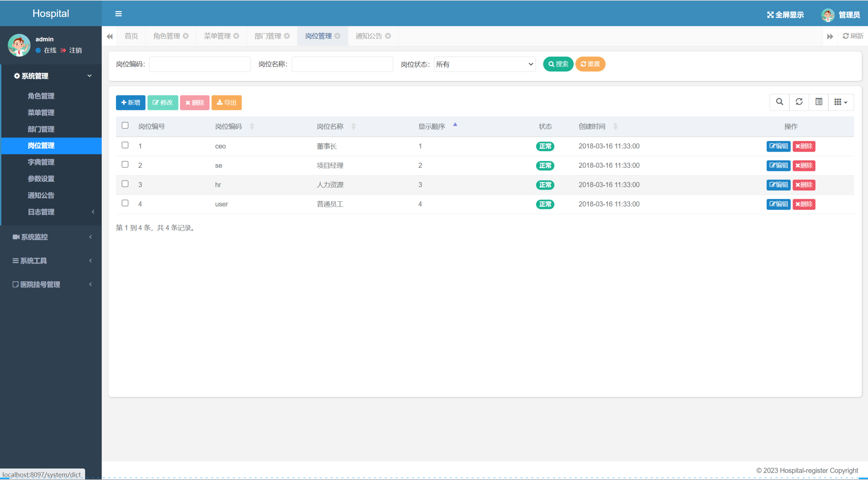
Task: Click the tab scroll-left double arrow
Action: [110, 36]
